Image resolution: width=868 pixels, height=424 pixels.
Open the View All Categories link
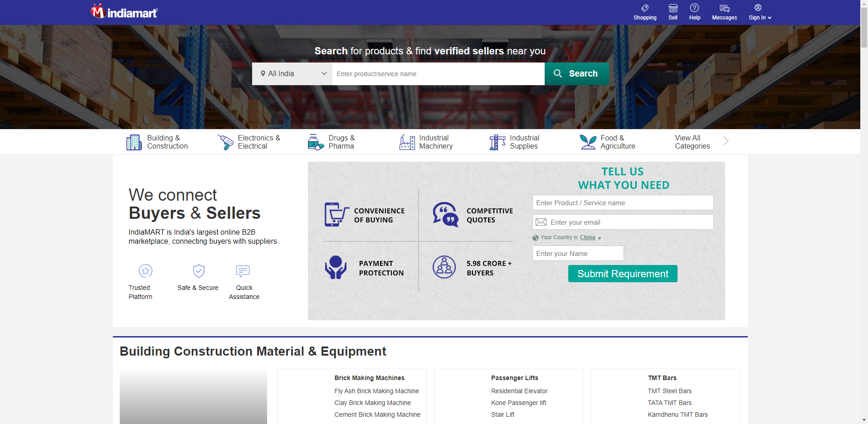coord(692,142)
